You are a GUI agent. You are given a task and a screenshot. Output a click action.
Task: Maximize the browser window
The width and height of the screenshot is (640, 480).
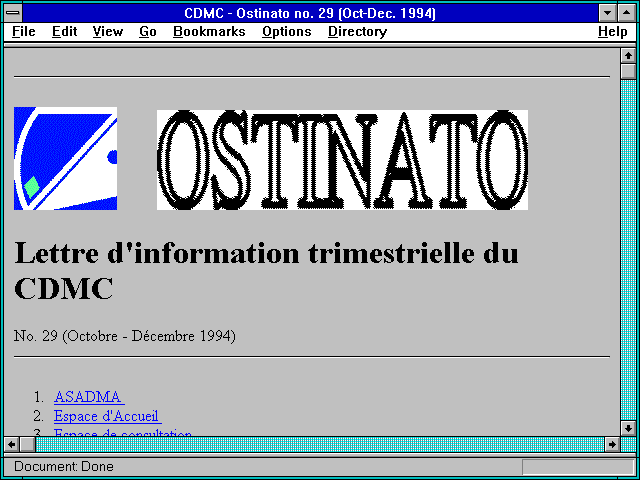pyautogui.click(x=627, y=13)
